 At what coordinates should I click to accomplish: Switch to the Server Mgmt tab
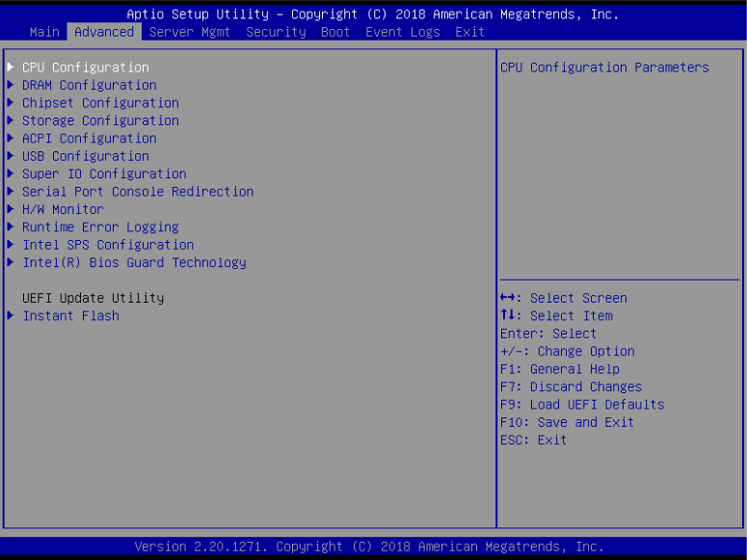coord(190,32)
